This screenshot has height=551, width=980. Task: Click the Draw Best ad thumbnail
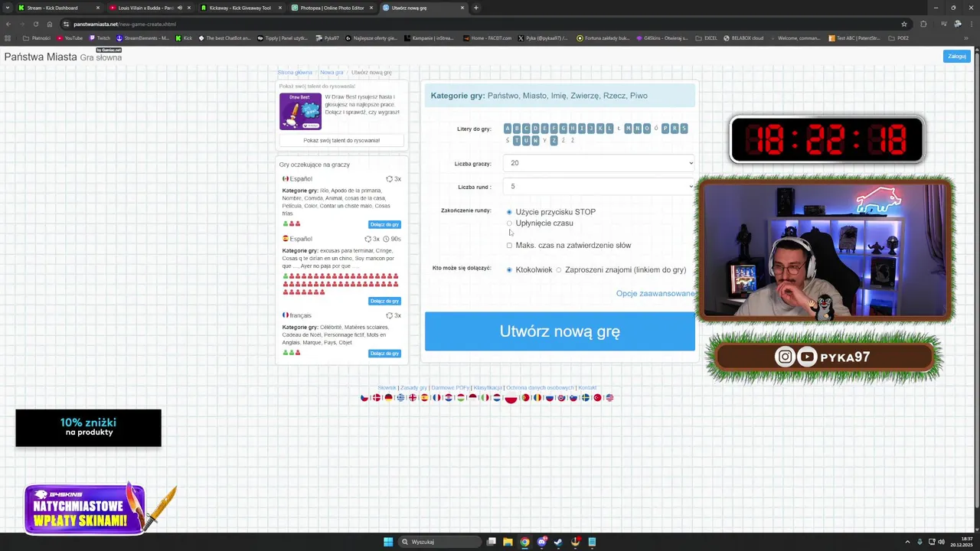300,112
